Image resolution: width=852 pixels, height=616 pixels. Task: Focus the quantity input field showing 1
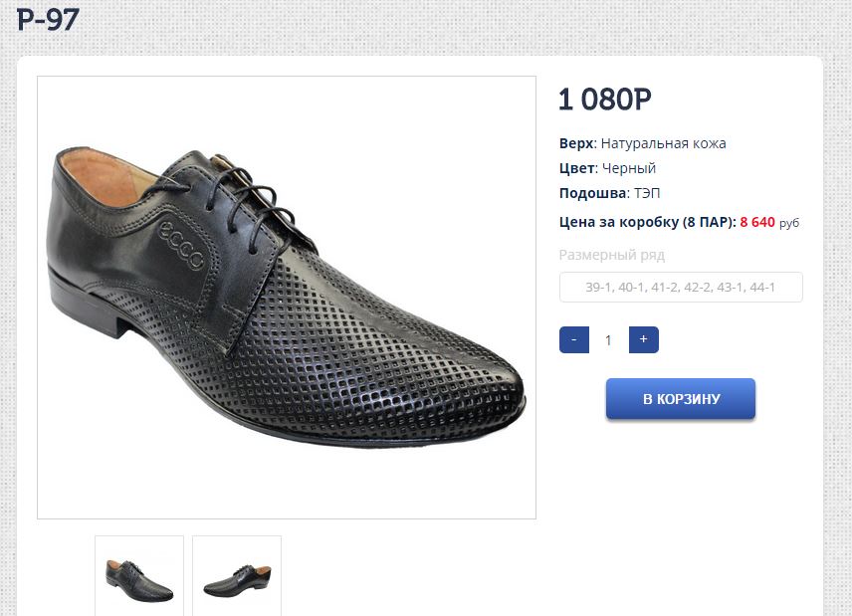(608, 340)
